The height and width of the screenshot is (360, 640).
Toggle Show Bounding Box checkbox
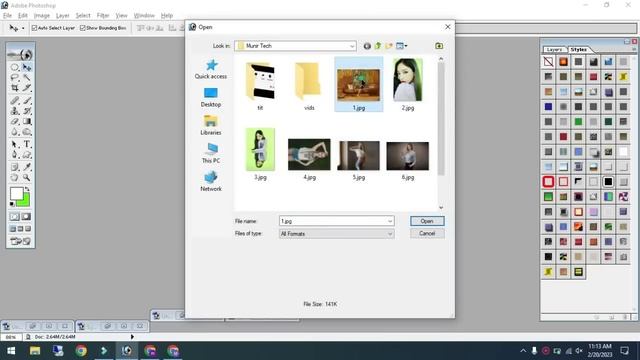82,28
